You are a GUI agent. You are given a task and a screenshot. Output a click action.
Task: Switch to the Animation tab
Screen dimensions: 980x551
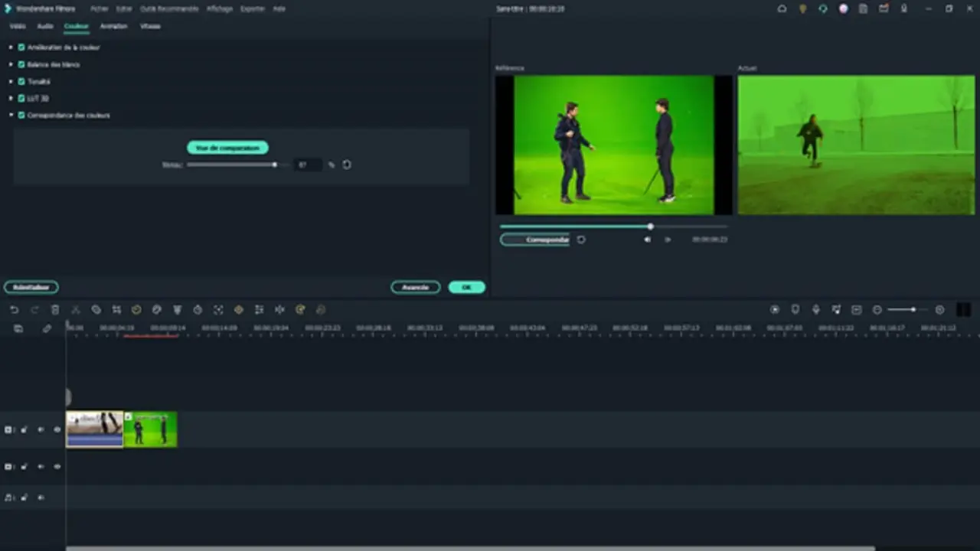click(114, 26)
